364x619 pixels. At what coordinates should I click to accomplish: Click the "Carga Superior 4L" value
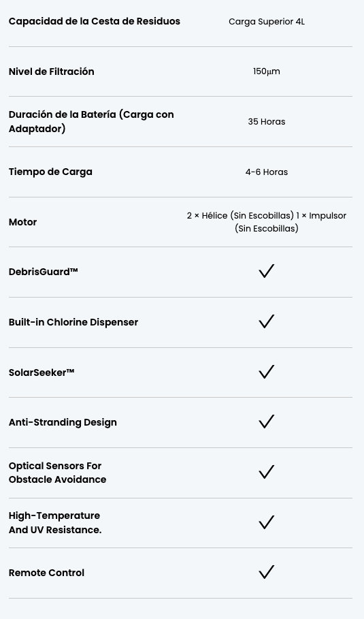[267, 22]
